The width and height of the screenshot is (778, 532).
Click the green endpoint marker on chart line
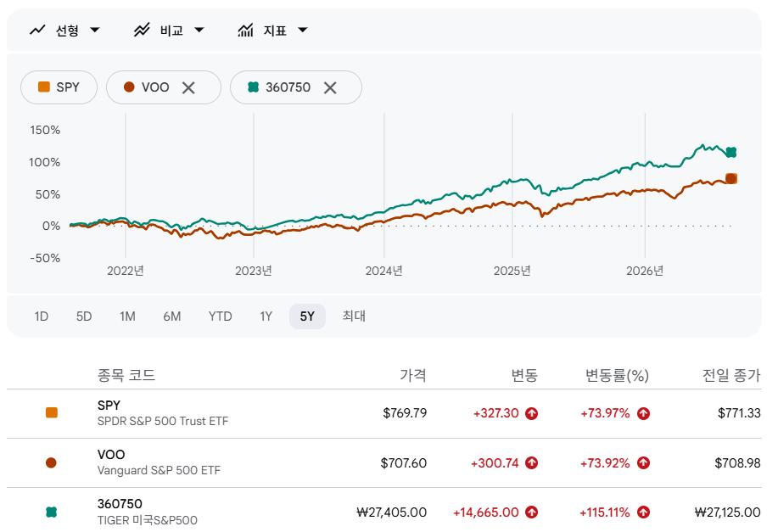(730, 153)
